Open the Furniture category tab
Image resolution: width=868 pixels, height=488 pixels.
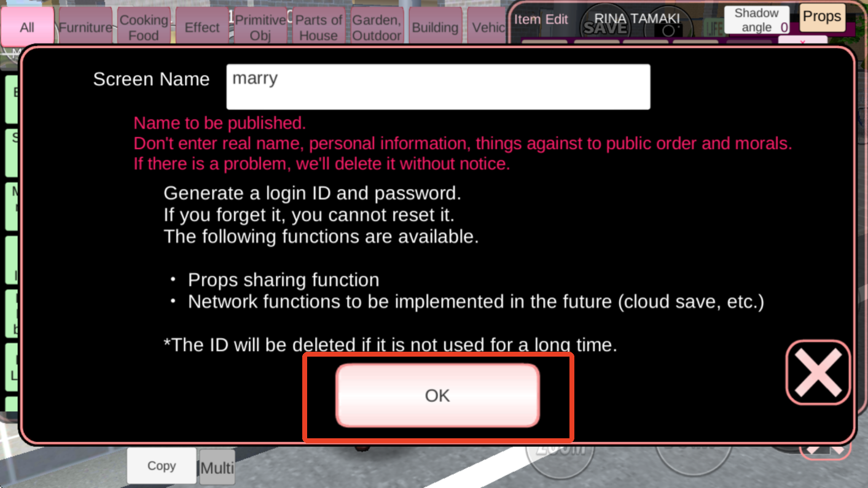click(85, 27)
